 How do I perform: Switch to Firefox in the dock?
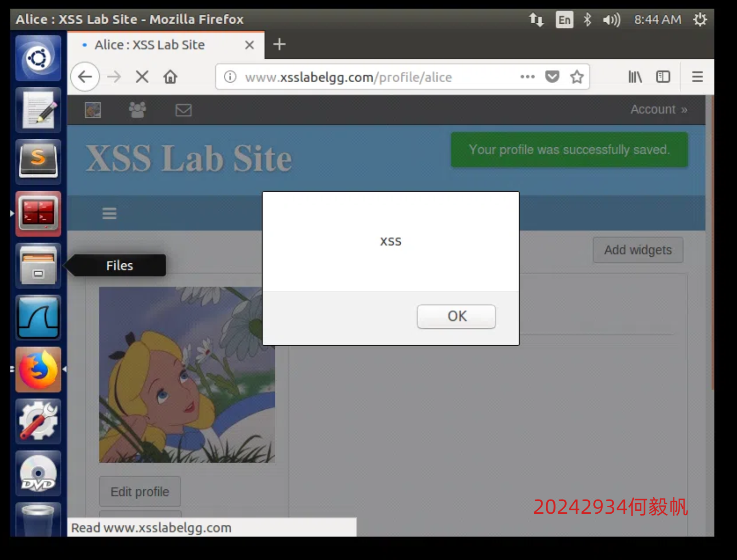coord(38,370)
